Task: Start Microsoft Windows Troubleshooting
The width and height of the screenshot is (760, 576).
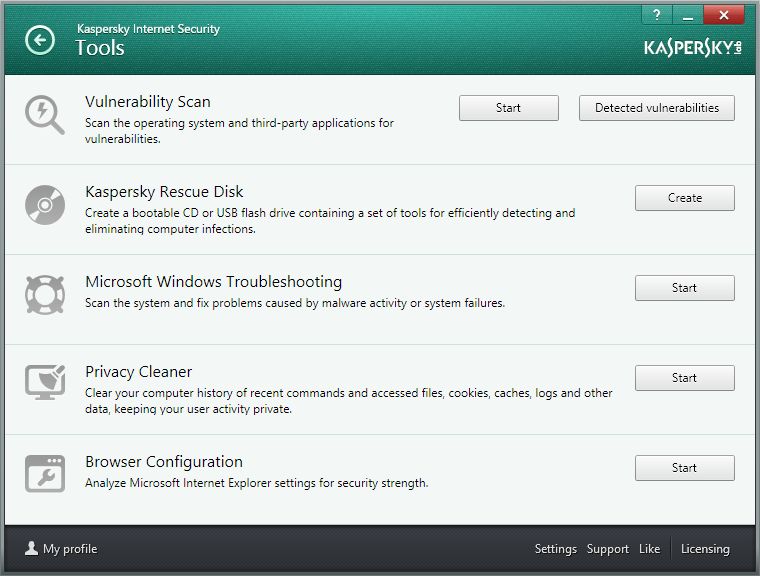Action: pyautogui.click(x=685, y=288)
